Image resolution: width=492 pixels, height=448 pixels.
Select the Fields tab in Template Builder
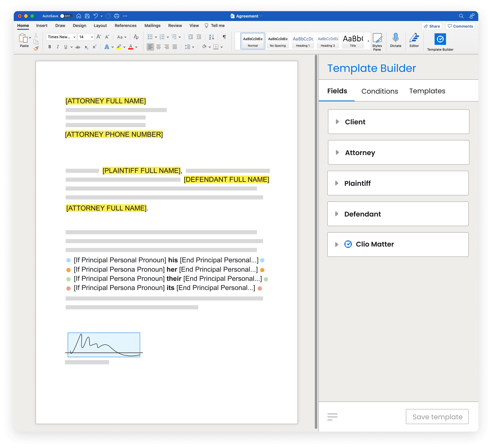click(338, 90)
